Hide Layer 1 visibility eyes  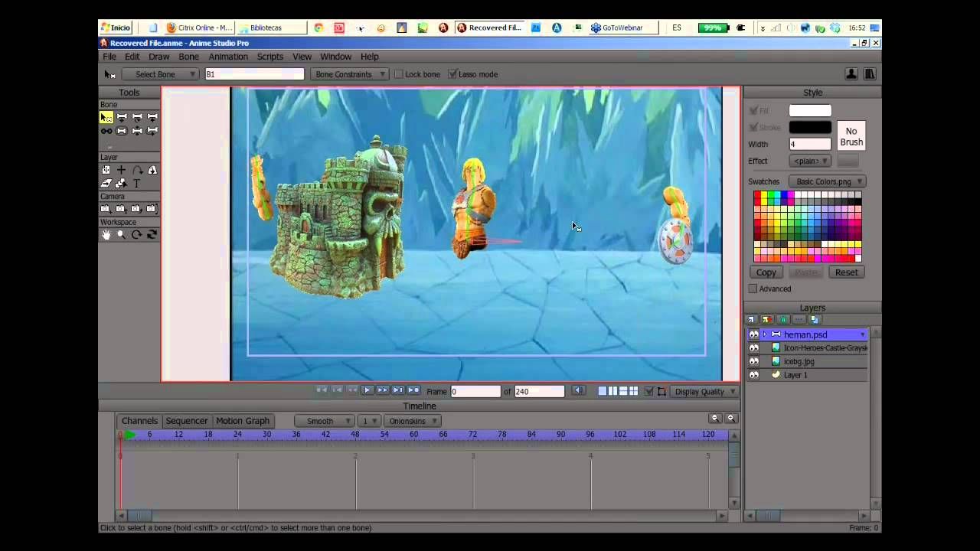(753, 375)
